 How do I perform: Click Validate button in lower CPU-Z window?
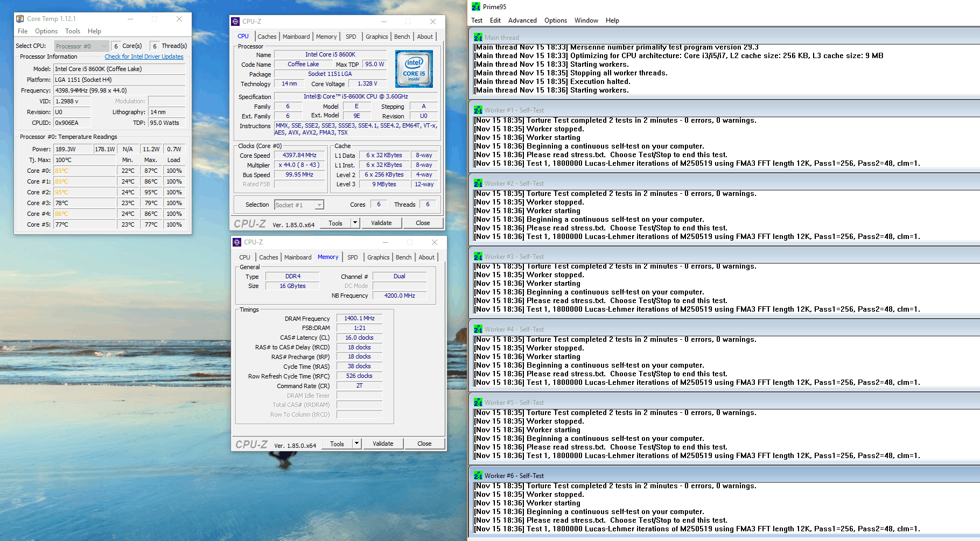coord(383,444)
